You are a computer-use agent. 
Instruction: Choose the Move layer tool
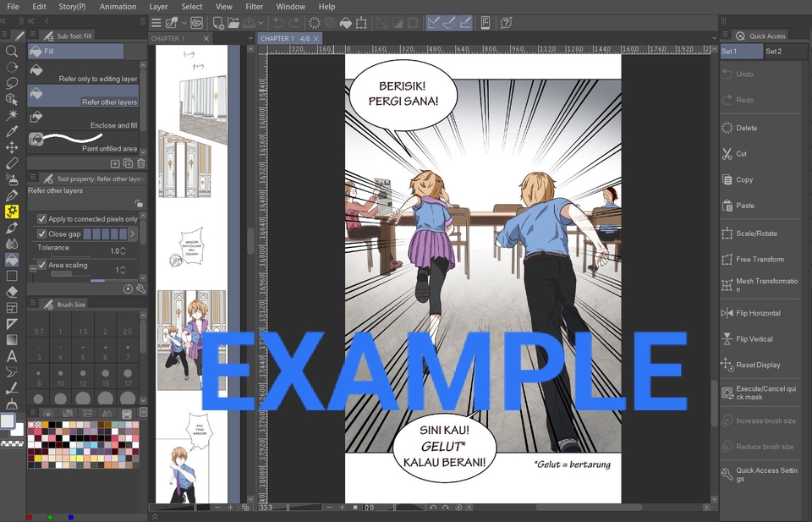[12, 147]
